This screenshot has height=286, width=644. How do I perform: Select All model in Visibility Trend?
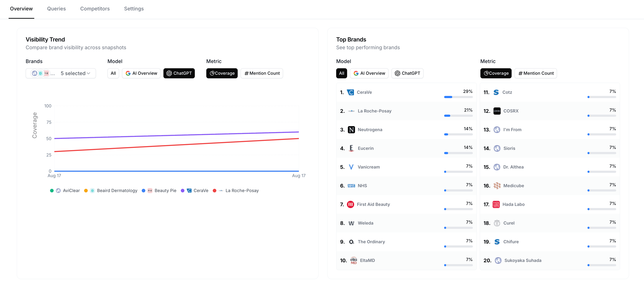pos(113,73)
